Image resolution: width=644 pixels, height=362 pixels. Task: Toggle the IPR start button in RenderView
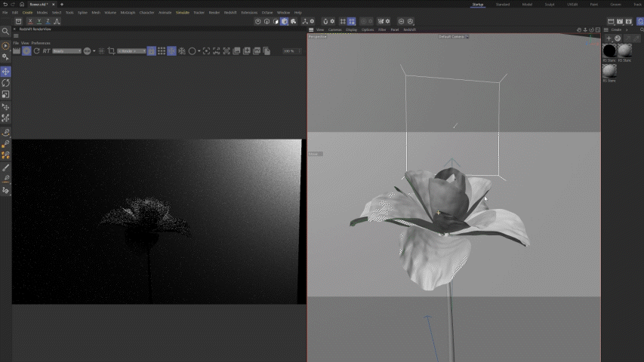point(26,51)
